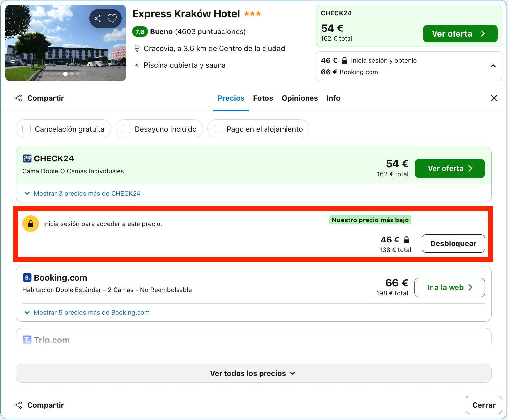This screenshot has width=508, height=420.
Task: Switch to Precios tab
Action: coord(231,98)
